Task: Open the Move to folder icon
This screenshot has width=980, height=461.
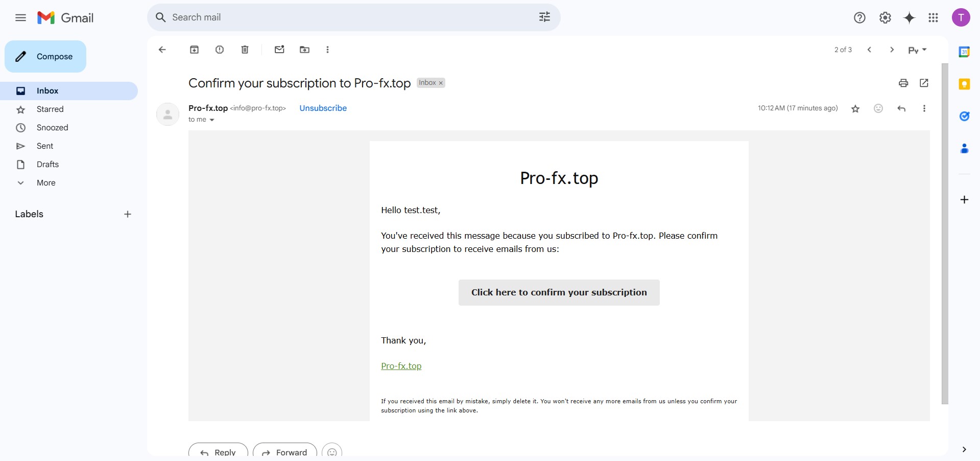Action: (x=304, y=50)
